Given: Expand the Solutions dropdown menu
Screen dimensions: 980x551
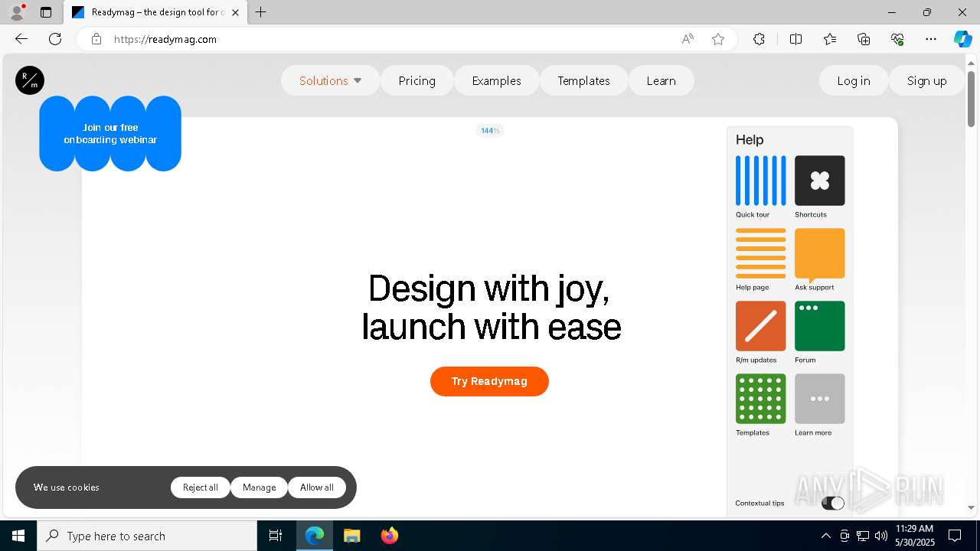Looking at the screenshot, I should click(x=330, y=80).
